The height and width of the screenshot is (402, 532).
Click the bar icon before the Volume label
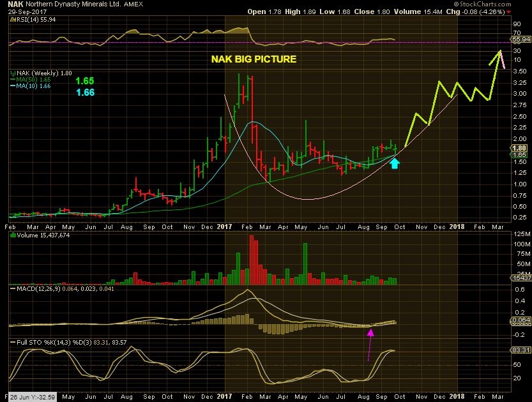(13, 235)
